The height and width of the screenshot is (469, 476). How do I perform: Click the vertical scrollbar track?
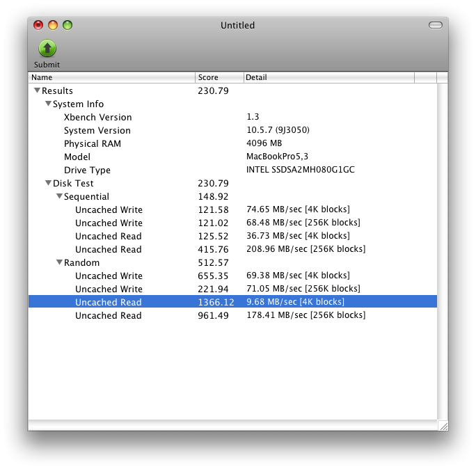click(443, 251)
